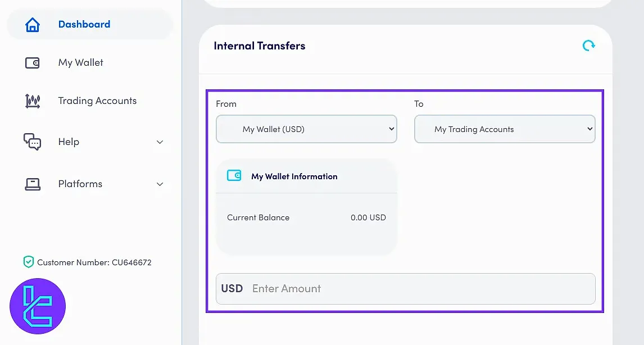Open My Wallet from the sidebar

coord(80,62)
